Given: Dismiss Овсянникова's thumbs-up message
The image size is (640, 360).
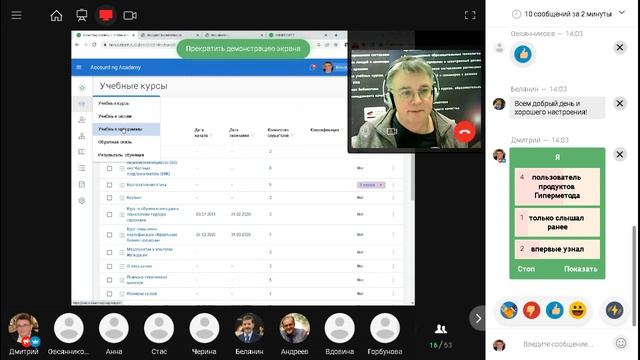Looking at the screenshot, I should tap(620, 48).
